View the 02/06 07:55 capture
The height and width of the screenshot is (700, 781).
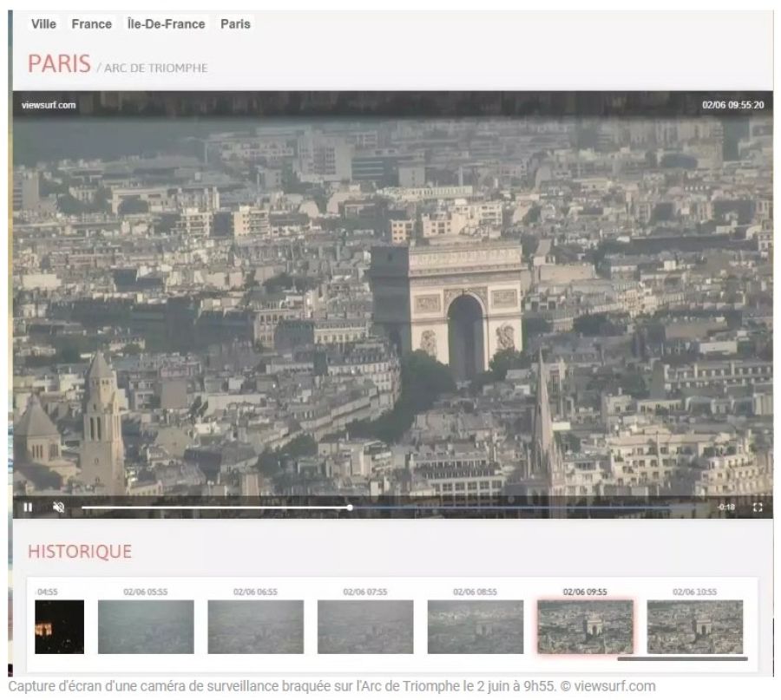pyautogui.click(x=365, y=623)
